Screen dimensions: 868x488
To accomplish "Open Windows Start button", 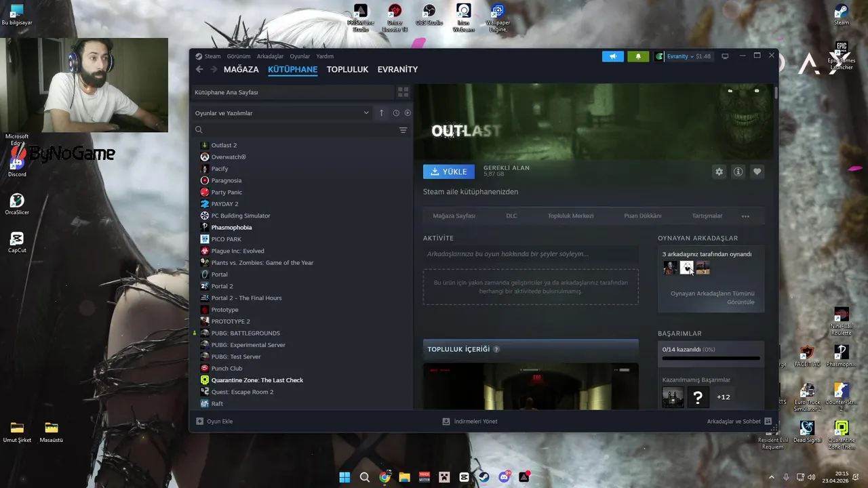I will point(344,477).
